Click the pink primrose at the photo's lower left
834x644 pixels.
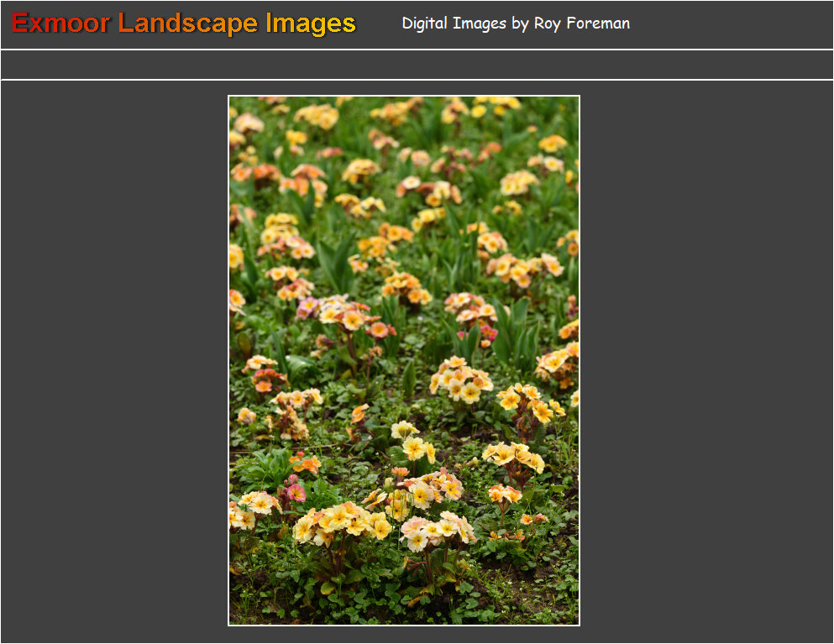point(295,490)
